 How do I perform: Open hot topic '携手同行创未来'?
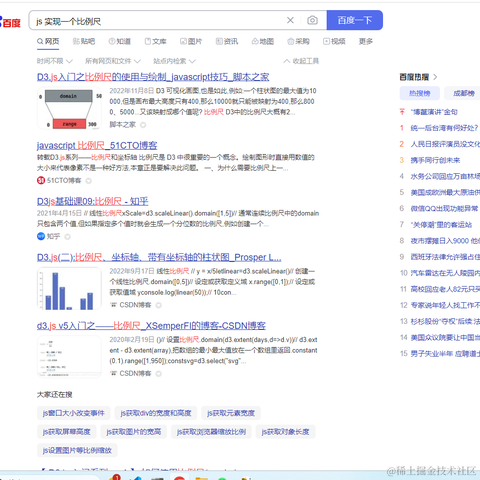pos(435,160)
